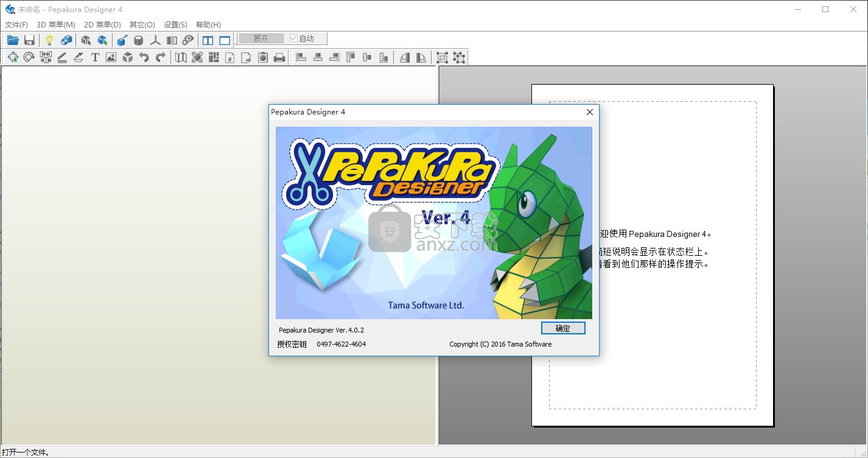868x458 pixels.
Task: Open the 帮助(H) menu
Action: tap(208, 25)
